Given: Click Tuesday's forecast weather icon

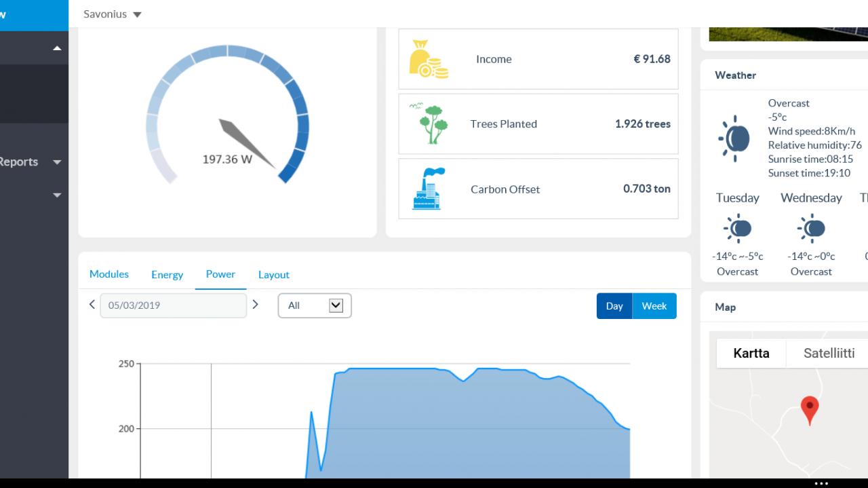Looking at the screenshot, I should coord(737,229).
